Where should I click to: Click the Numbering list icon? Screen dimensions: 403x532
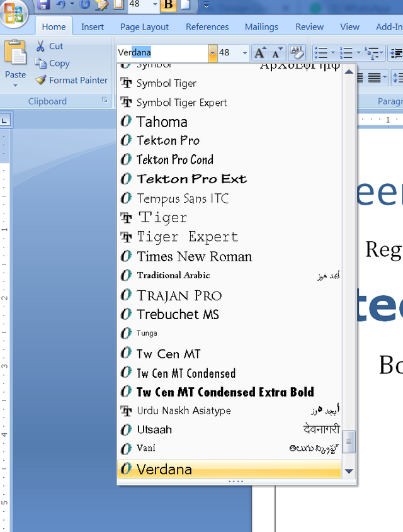pos(346,53)
